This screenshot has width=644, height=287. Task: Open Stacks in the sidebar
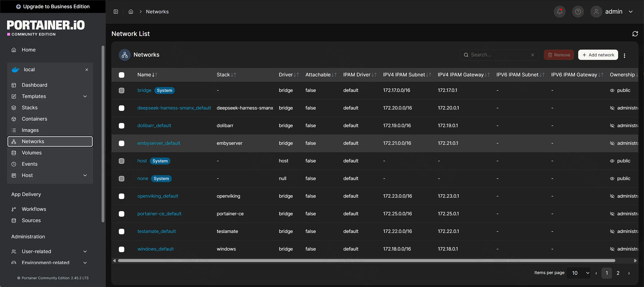point(50,108)
